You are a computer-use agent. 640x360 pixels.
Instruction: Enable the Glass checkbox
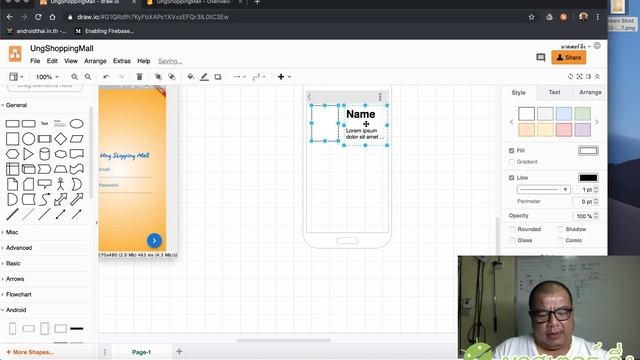(x=512, y=240)
